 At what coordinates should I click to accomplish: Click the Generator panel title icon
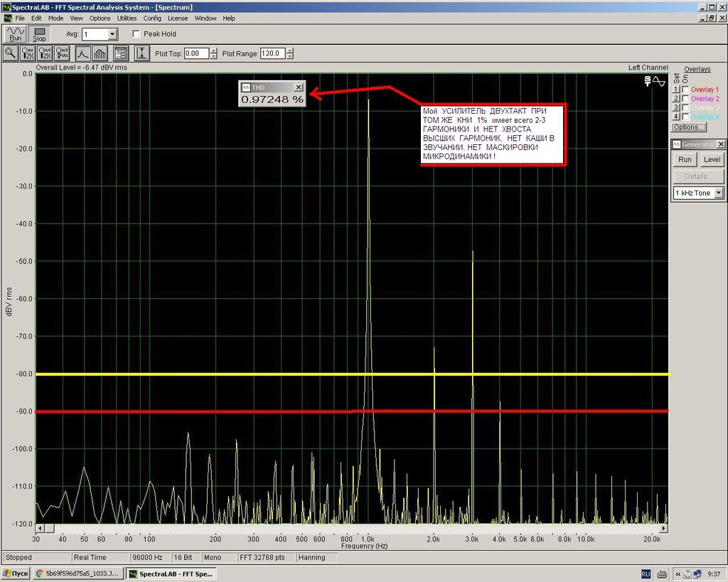coord(677,144)
